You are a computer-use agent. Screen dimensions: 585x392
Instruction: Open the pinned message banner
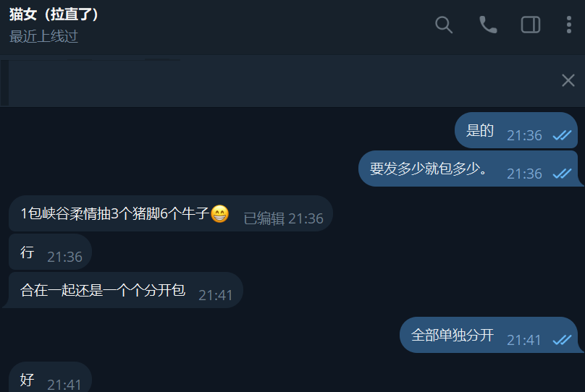click(278, 81)
